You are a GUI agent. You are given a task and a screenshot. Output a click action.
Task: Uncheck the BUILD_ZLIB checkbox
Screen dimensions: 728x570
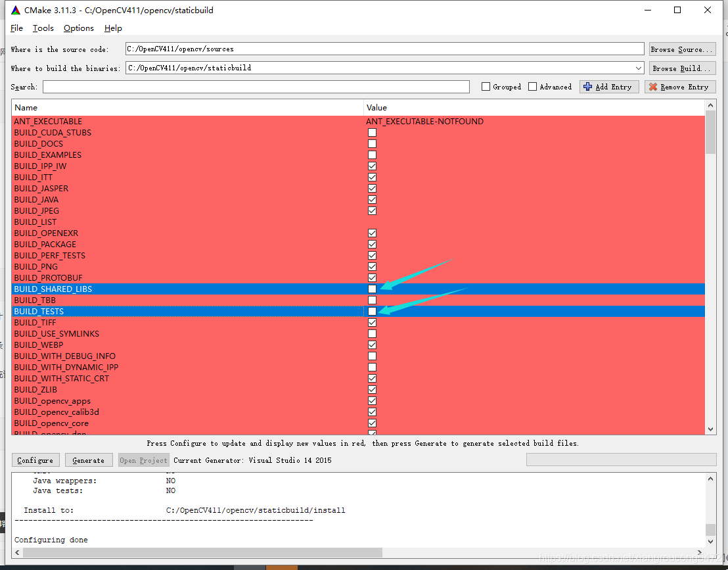pos(372,390)
